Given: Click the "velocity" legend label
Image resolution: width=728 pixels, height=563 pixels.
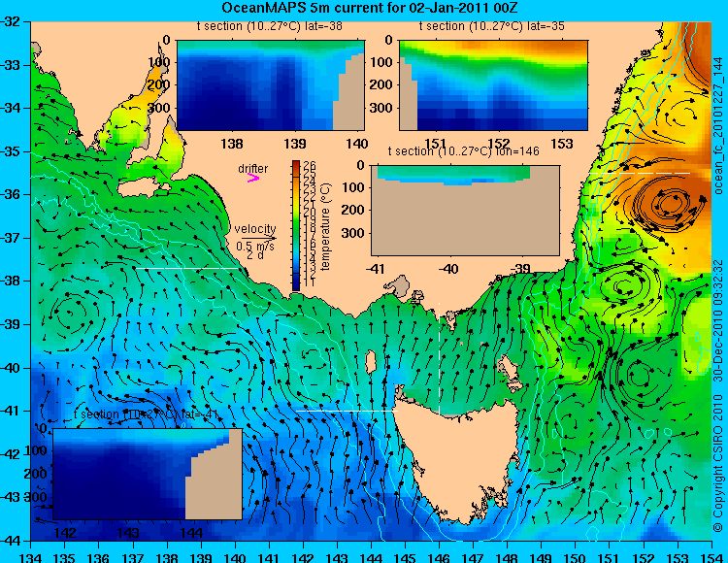Looking at the screenshot, I should [x=255, y=229].
